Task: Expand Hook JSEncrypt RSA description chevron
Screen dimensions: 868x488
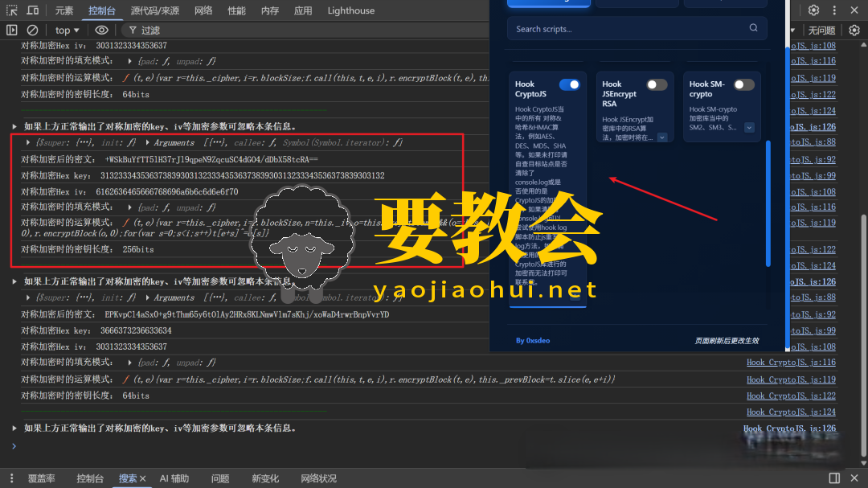Action: 662,137
